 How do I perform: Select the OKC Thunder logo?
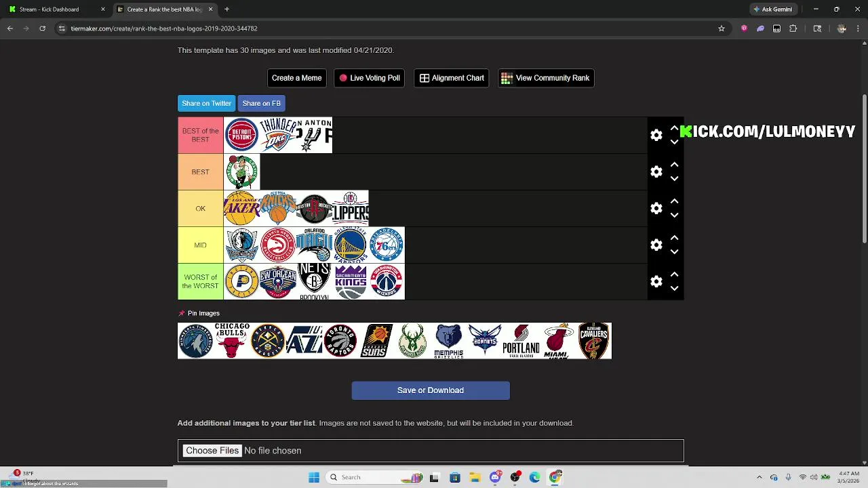pyautogui.click(x=278, y=135)
